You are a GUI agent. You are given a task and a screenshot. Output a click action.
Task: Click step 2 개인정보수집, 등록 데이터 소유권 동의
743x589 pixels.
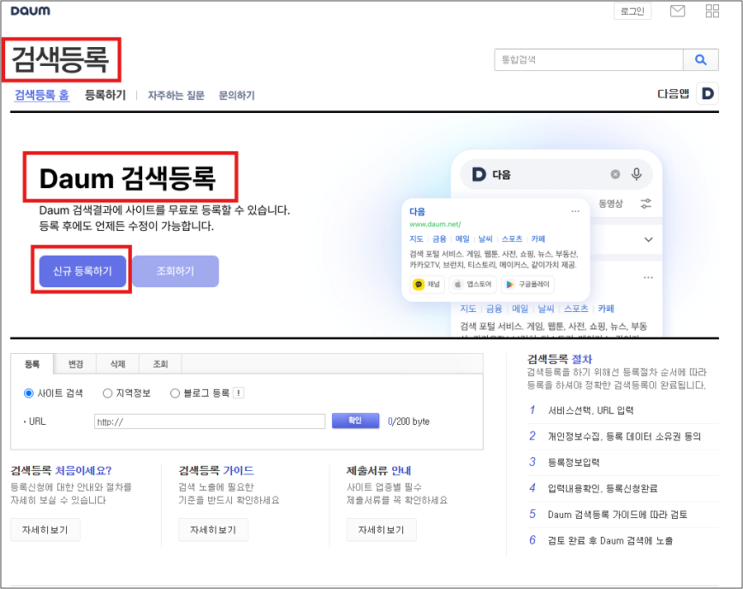coord(624,436)
